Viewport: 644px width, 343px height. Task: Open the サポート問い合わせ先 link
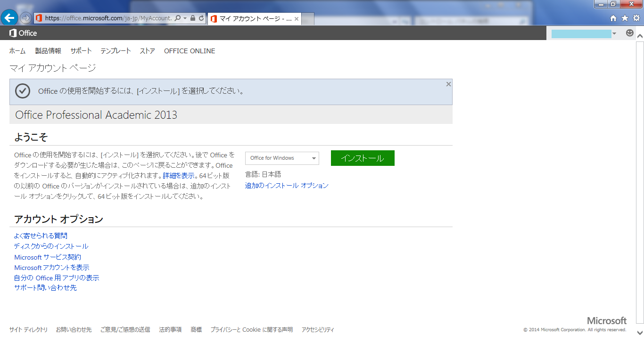pyautogui.click(x=45, y=287)
